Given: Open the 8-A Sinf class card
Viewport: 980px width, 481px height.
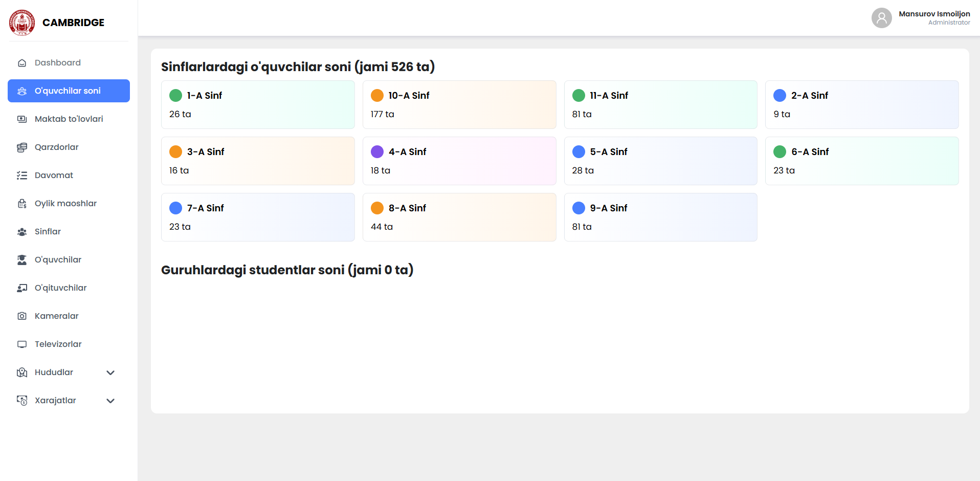Looking at the screenshot, I should pyautogui.click(x=459, y=217).
